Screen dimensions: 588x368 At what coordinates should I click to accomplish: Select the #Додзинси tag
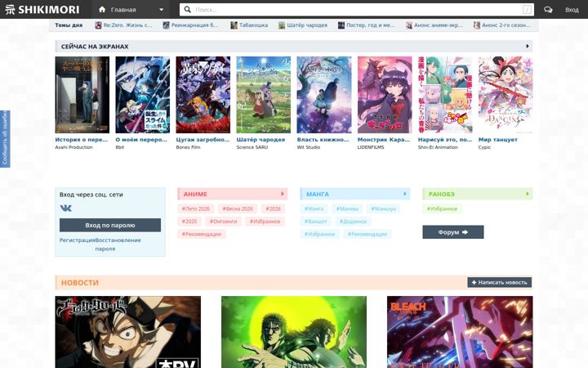point(353,222)
